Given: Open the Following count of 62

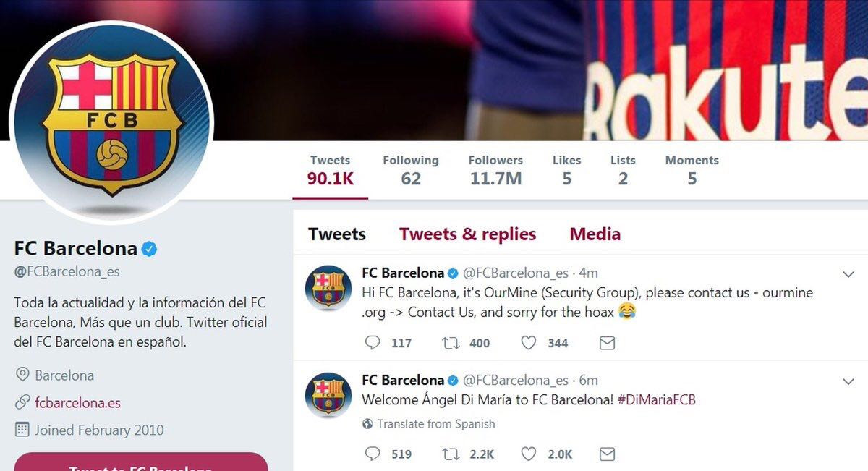Looking at the screenshot, I should click(x=410, y=170).
